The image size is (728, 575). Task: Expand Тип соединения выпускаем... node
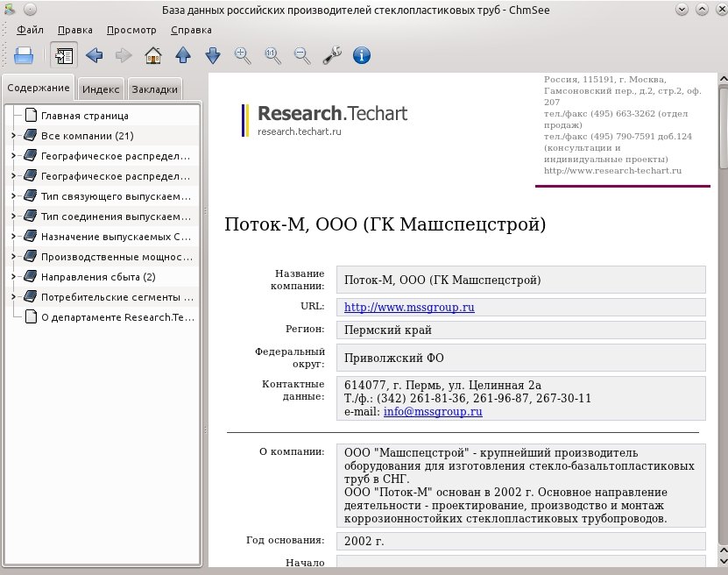pyautogui.click(x=13, y=217)
